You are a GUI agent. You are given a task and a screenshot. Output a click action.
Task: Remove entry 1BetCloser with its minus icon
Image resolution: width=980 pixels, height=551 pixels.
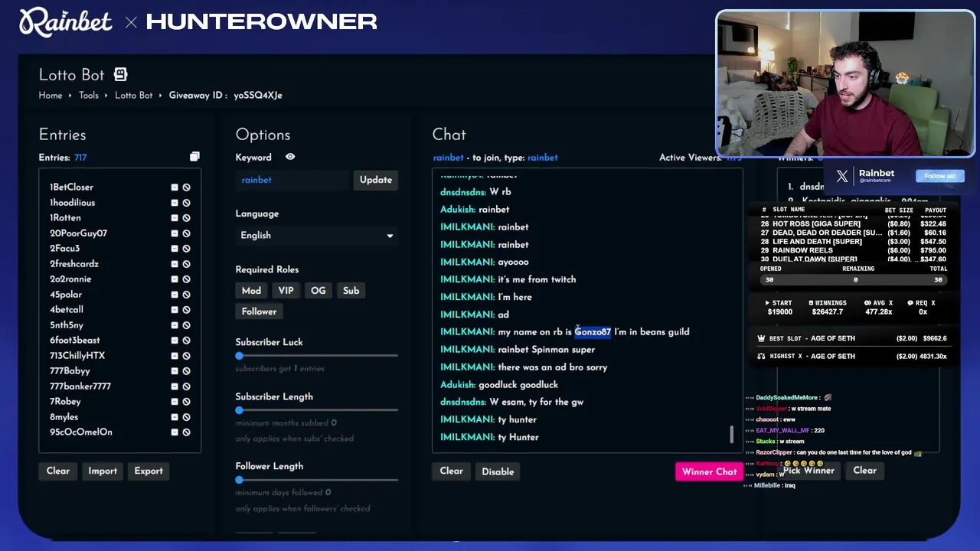click(175, 187)
